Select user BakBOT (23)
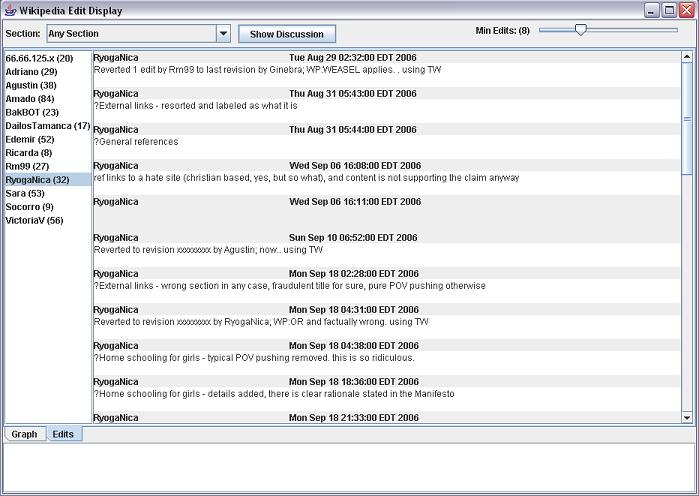 (48, 112)
